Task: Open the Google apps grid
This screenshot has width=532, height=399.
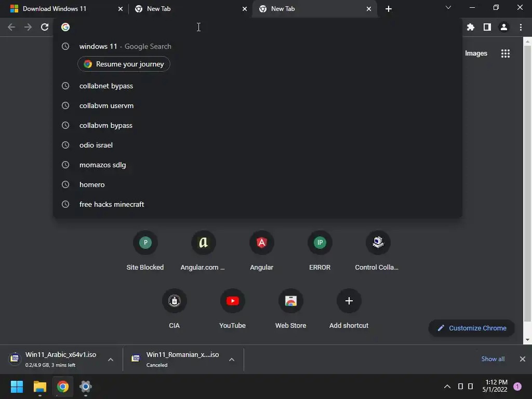Action: point(506,54)
